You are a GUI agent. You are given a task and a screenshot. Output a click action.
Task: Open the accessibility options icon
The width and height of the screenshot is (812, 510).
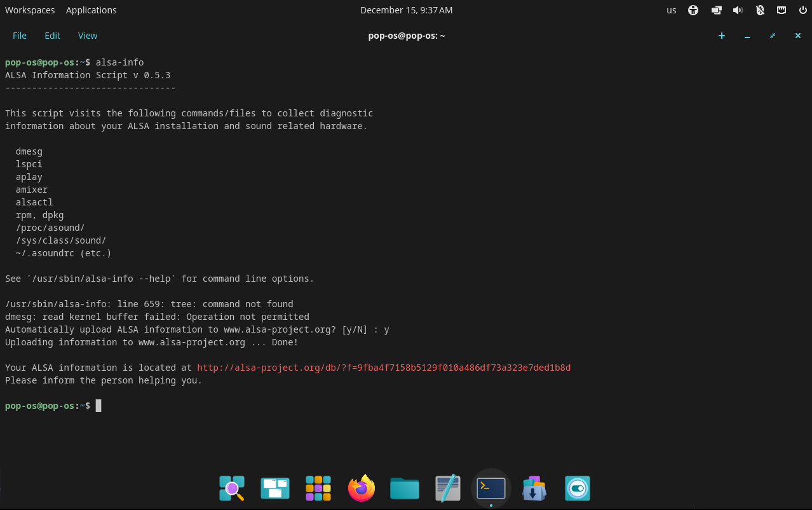693,10
